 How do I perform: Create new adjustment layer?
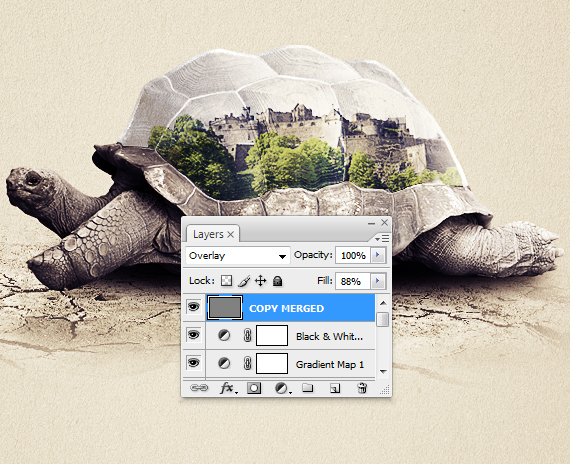point(282,388)
